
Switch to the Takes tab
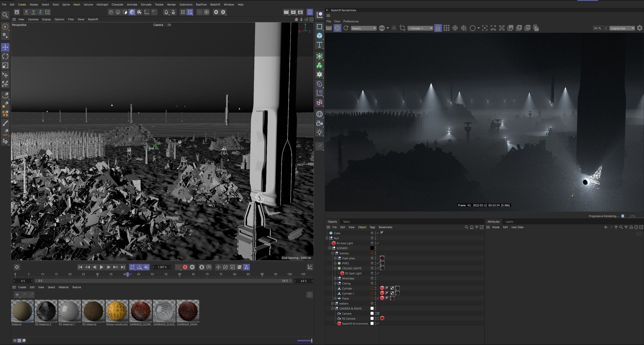(x=346, y=222)
